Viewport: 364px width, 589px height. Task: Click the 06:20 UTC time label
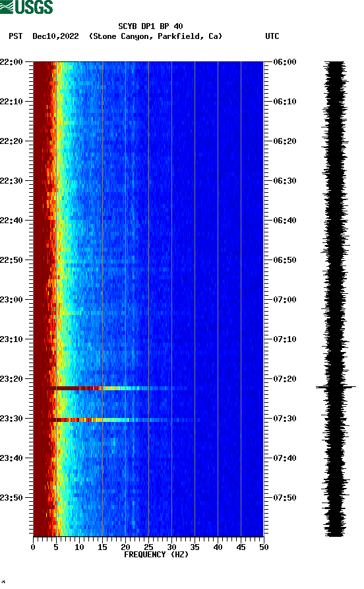pos(285,141)
